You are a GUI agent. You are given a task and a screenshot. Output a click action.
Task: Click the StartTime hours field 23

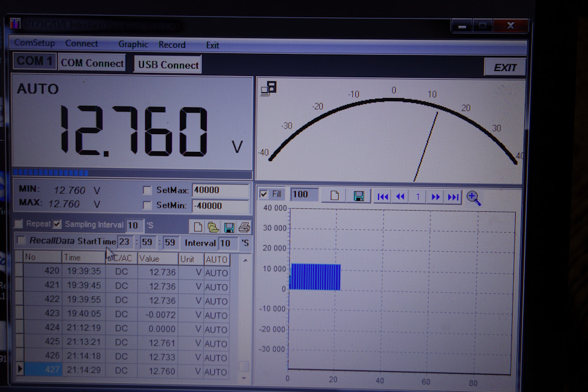(126, 242)
